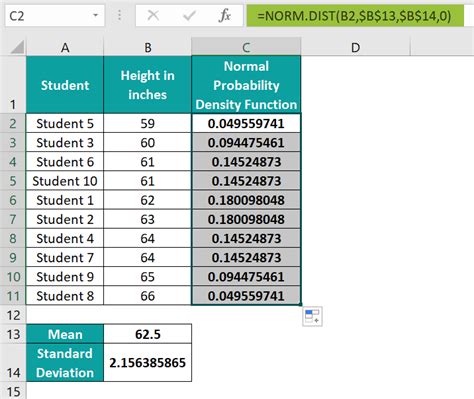Viewport: 474px width, 399px height.
Task: Click the height value 63
Action: pyautogui.click(x=148, y=219)
